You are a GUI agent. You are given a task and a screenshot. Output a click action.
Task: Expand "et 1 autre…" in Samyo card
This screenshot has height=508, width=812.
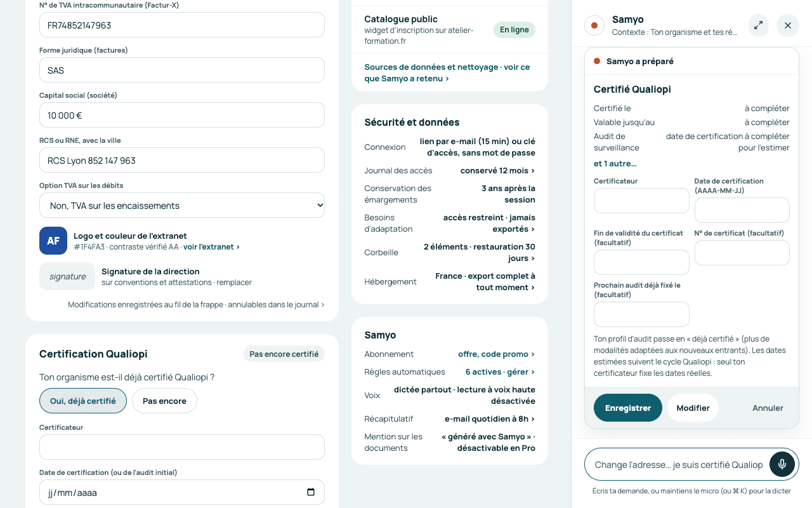point(615,163)
